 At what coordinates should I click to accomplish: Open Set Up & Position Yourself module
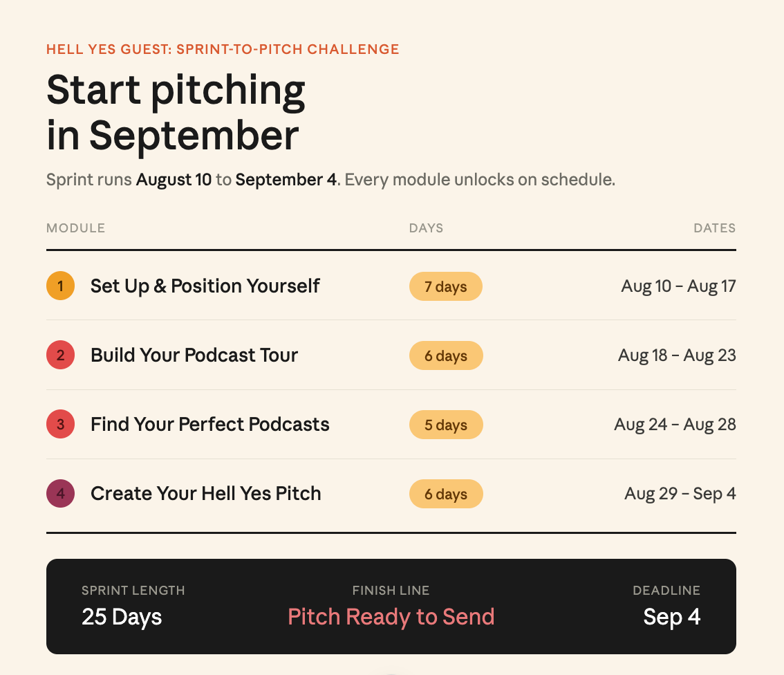click(205, 286)
